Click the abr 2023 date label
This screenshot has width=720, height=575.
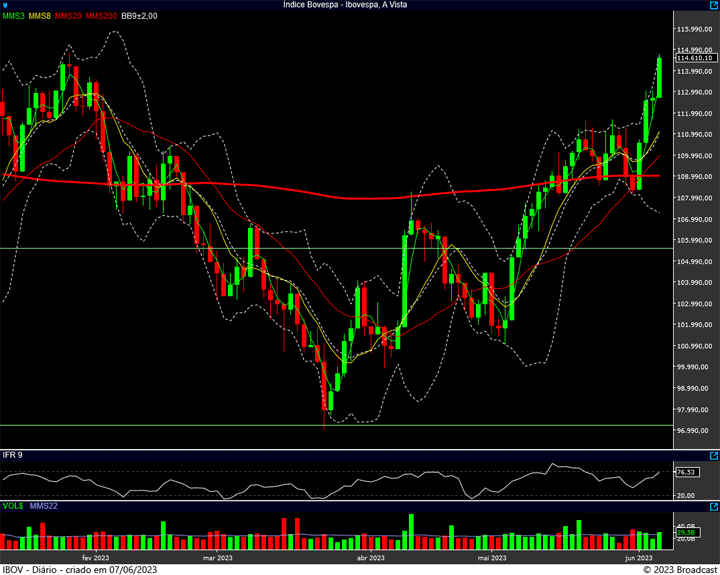tap(371, 557)
